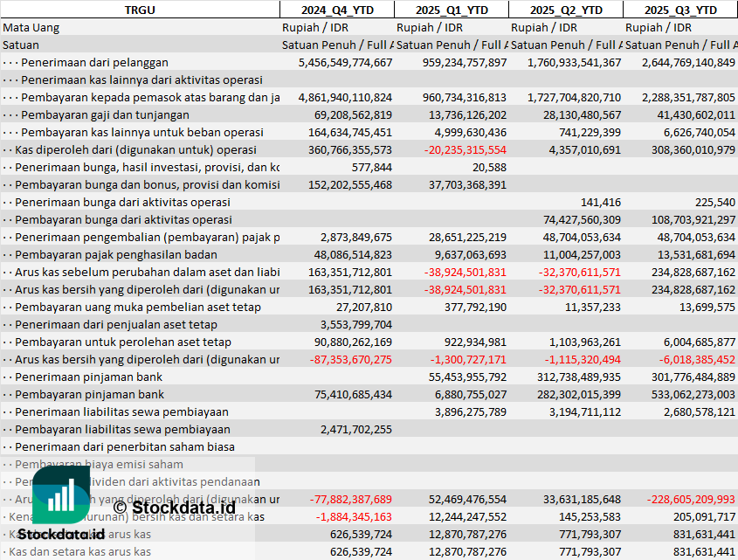The width and height of the screenshot is (738, 560).
Task: Select the Penerimaan liabilitas sewa pembiayaan label
Action: (121, 411)
